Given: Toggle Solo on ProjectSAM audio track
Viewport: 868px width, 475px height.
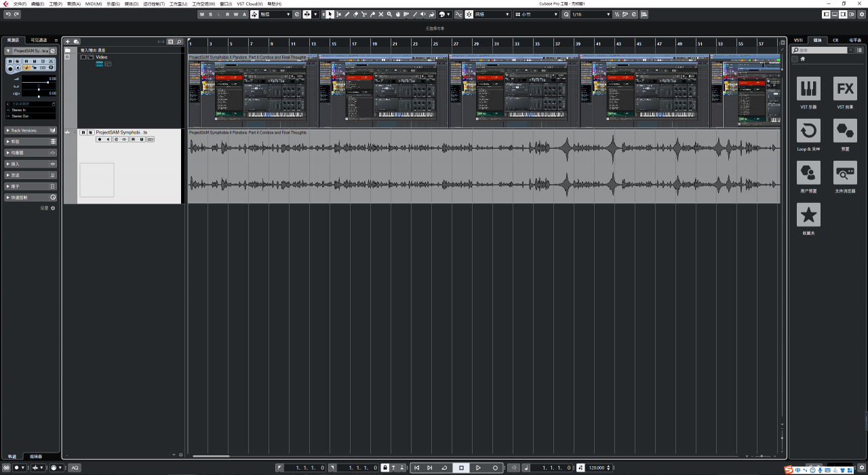Looking at the screenshot, I should [91, 132].
